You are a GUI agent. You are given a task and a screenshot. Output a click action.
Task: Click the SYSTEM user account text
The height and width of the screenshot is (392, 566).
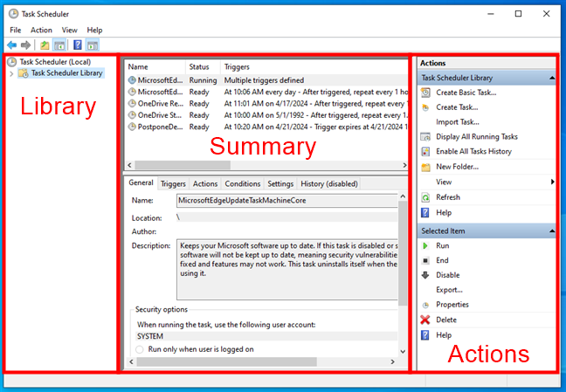[150, 336]
